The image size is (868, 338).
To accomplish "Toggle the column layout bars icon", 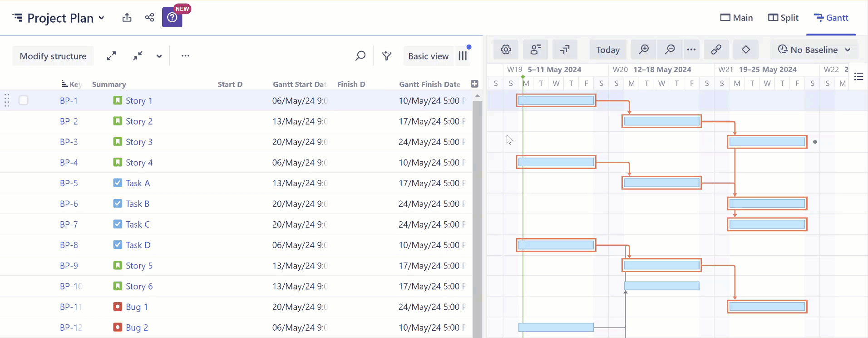I will pos(463,56).
